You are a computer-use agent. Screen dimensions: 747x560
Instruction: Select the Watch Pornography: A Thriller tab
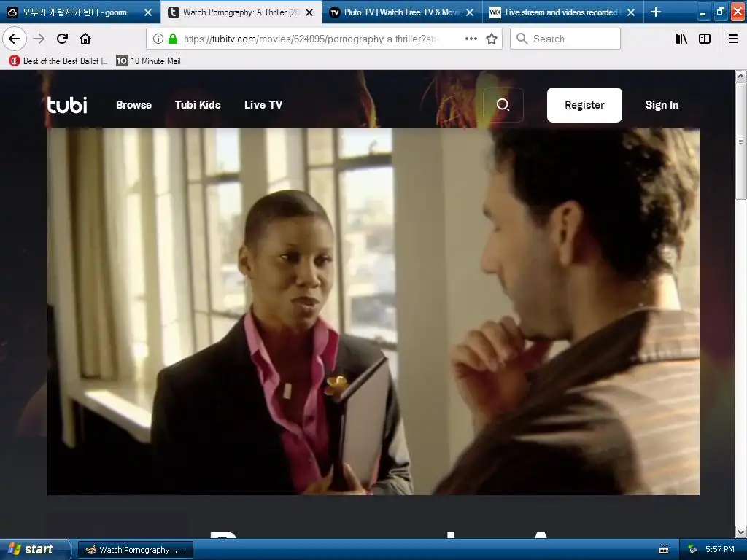(241, 12)
